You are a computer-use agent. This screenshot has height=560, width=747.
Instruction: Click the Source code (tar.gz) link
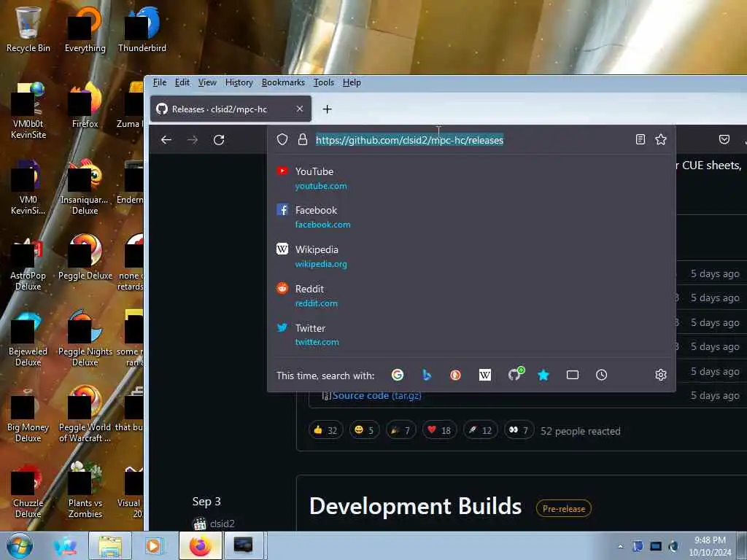point(376,396)
